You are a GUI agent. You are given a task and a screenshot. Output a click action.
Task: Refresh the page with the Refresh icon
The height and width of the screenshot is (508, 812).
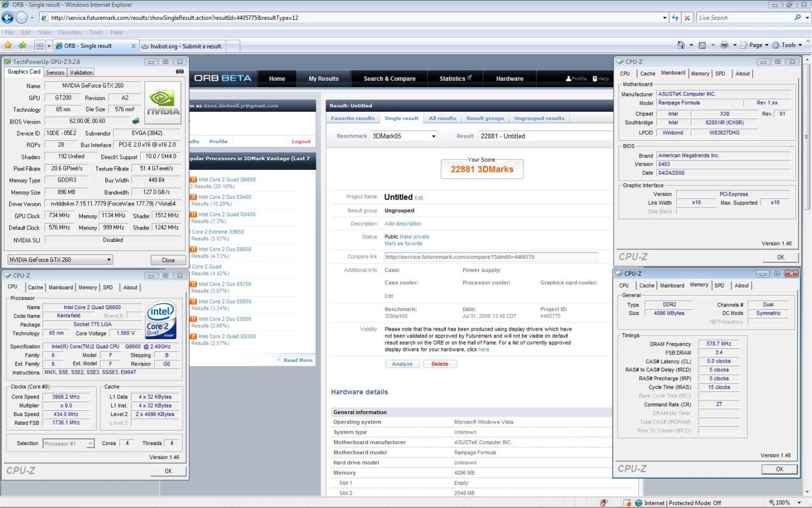click(675, 18)
